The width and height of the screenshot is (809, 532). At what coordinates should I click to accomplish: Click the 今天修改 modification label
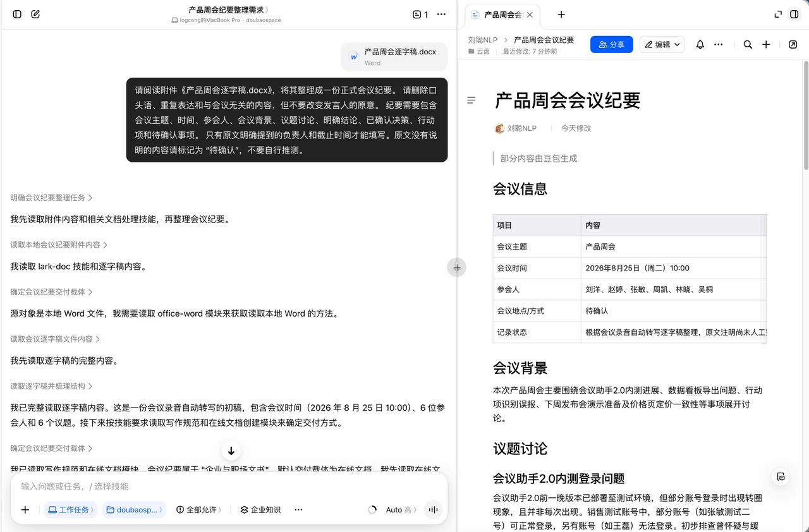tap(576, 128)
